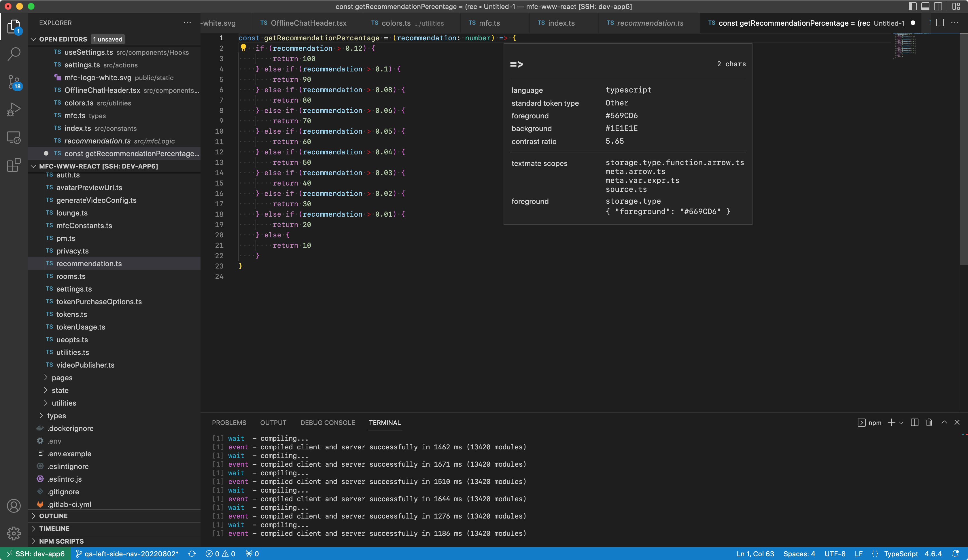Screen dimensions: 968x560
Task: Open the Run and Debug view
Action: pyautogui.click(x=14, y=110)
